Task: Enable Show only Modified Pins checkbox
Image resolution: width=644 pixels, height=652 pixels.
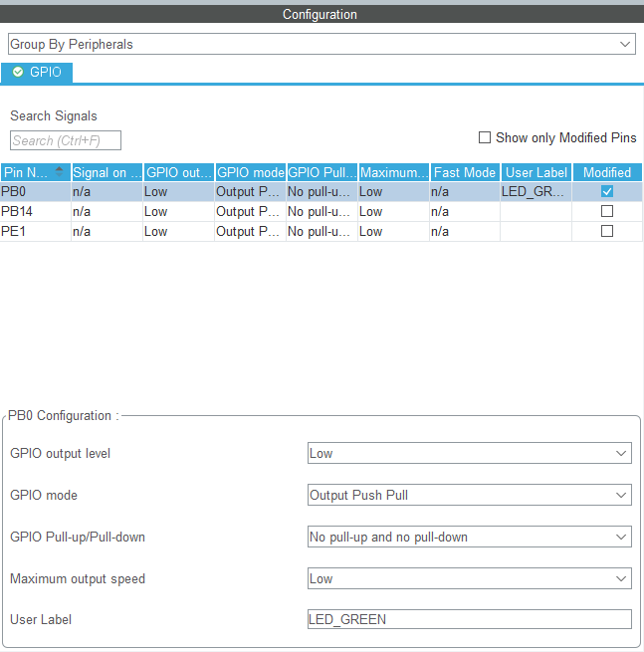Action: pos(485,137)
